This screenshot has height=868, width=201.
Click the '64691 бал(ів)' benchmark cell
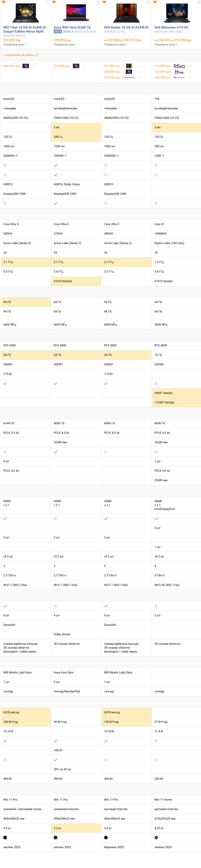[176, 393]
